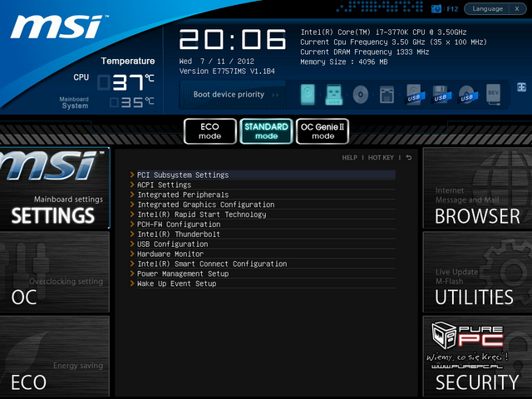
Task: Click the System temperature 35°C reading
Action: 132,102
